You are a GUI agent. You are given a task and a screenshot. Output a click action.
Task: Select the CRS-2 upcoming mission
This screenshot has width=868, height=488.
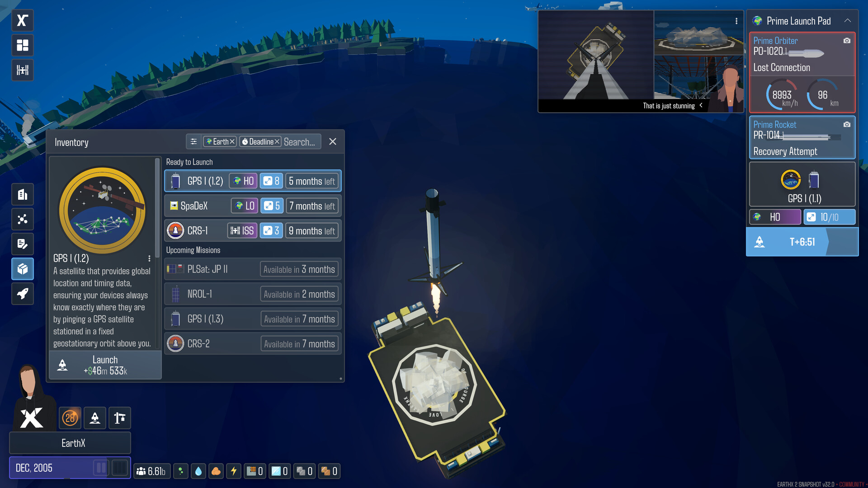[253, 344]
